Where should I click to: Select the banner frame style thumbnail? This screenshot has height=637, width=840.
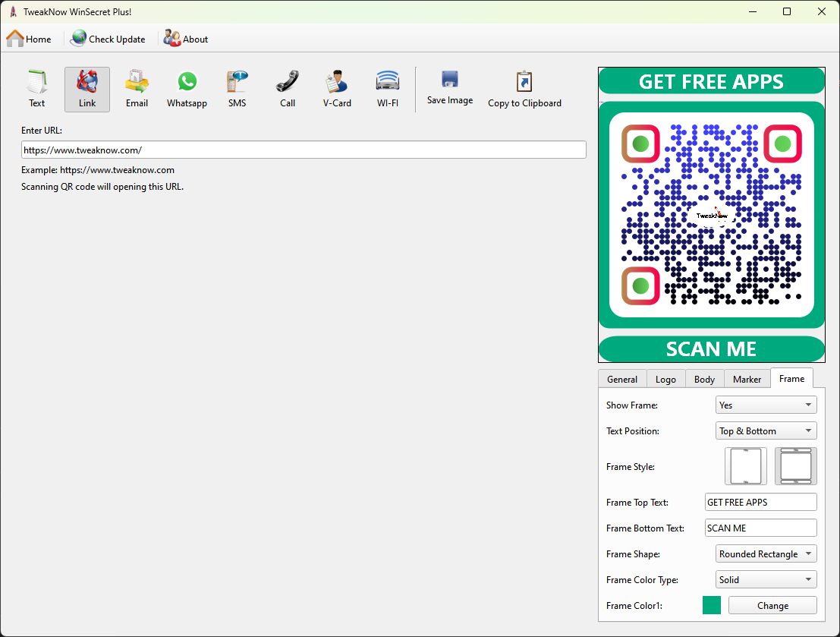796,466
